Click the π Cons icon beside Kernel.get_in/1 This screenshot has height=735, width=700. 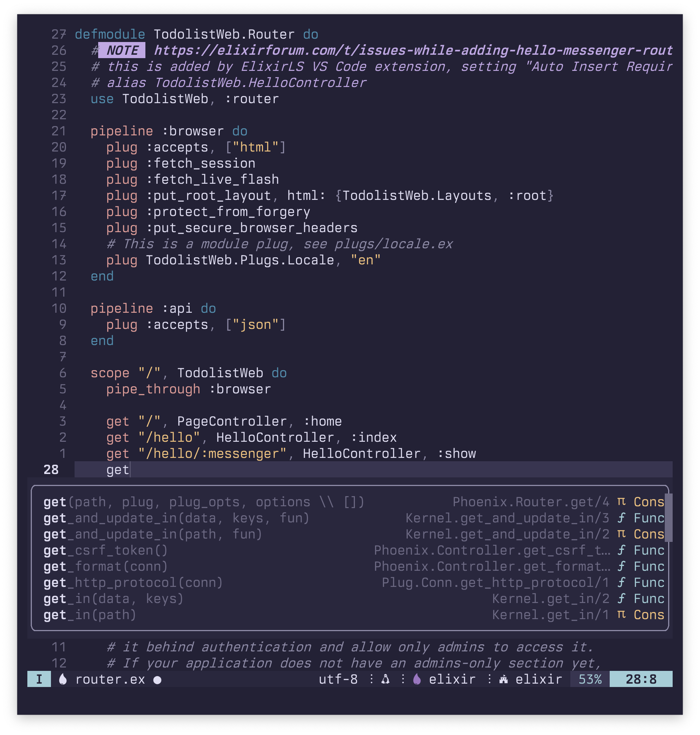[621, 615]
